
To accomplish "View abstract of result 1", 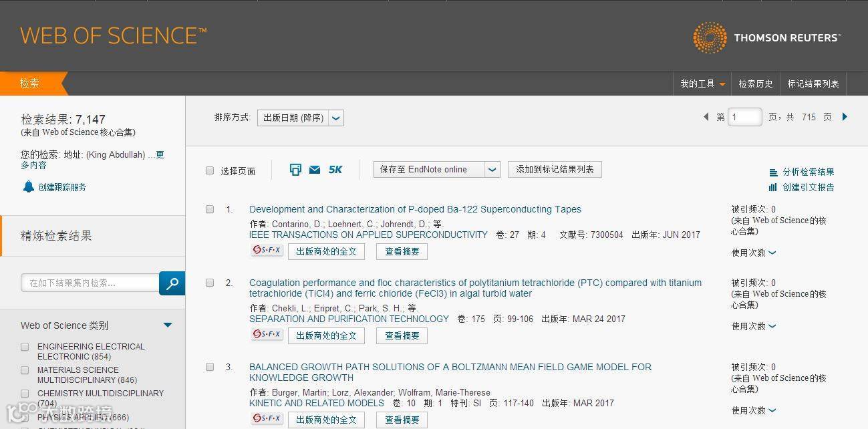I will coord(402,252).
